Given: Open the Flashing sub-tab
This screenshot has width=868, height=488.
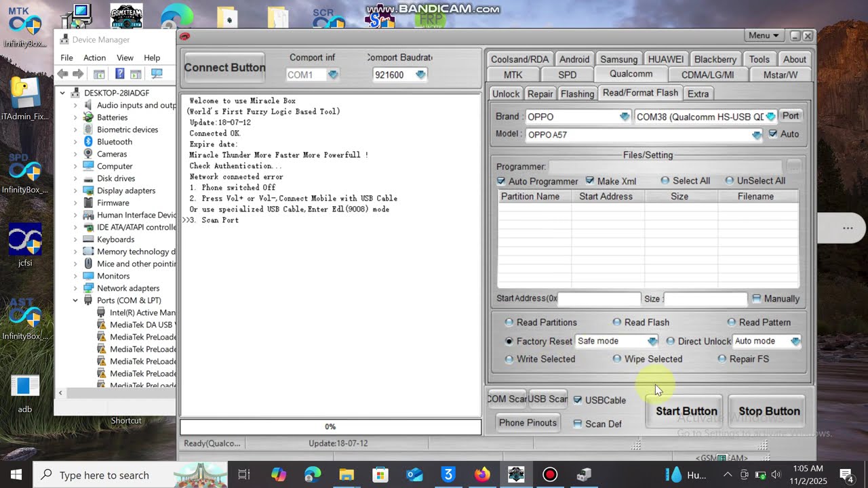Looking at the screenshot, I should click(x=578, y=94).
